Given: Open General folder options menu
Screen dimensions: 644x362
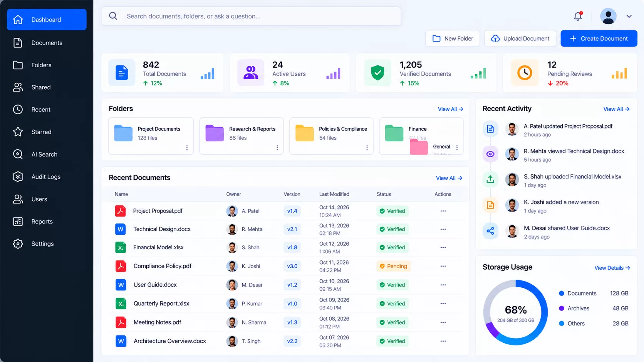Looking at the screenshot, I should pos(457,148).
